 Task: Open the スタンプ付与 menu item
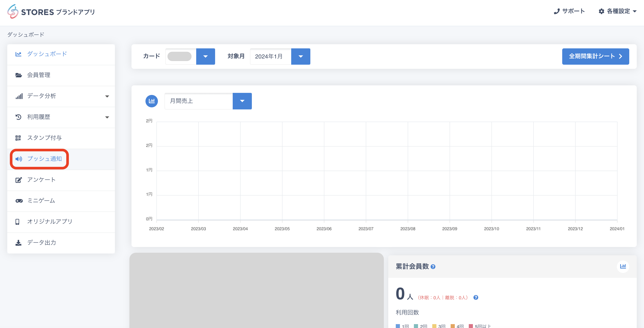click(61, 138)
